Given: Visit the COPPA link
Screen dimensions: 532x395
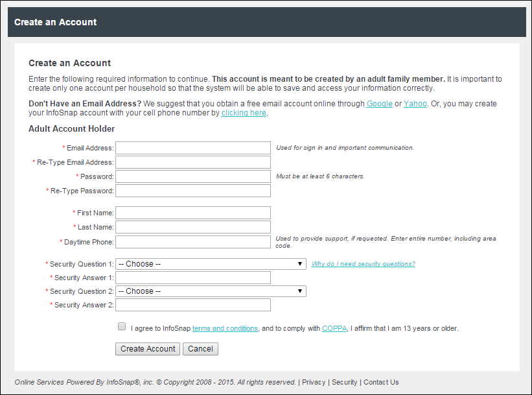Looking at the screenshot, I should pyautogui.click(x=334, y=329).
